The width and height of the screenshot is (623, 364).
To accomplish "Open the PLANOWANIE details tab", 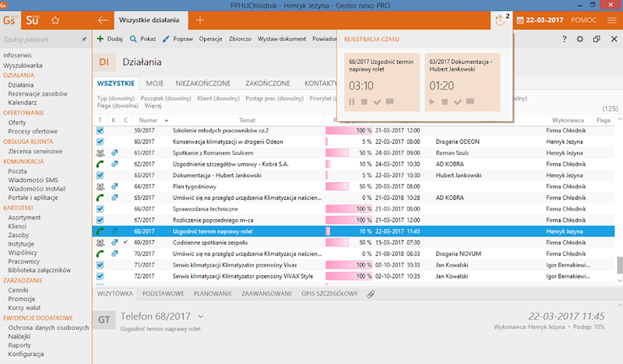I will (x=213, y=294).
